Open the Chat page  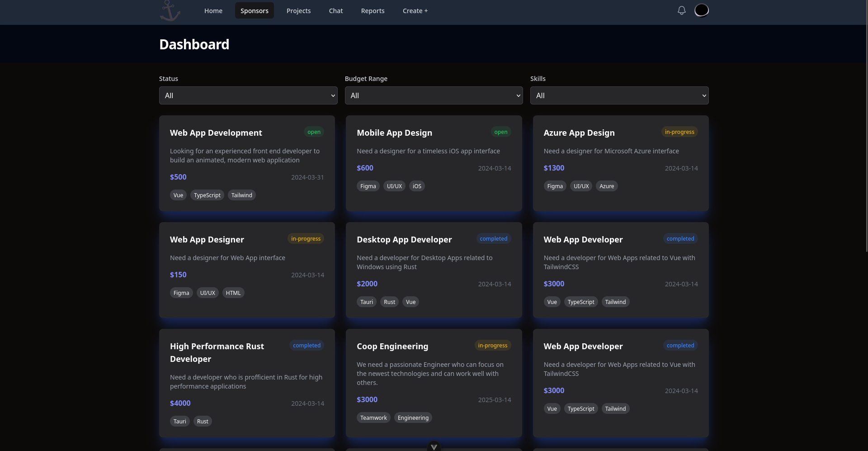click(x=336, y=11)
